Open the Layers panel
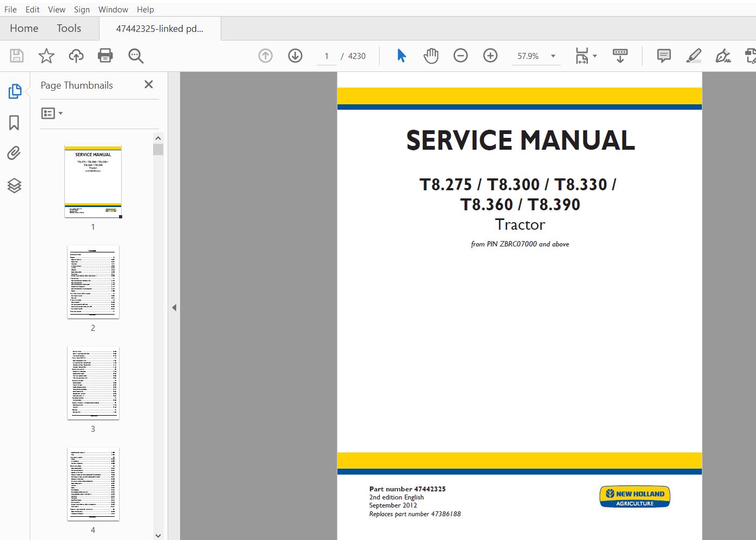 14,185
